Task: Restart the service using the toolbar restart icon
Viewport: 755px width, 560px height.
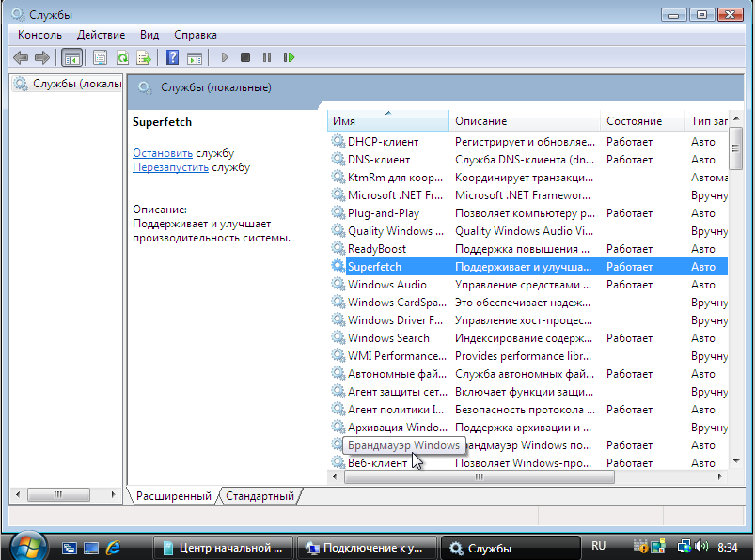Action: pos(289,57)
